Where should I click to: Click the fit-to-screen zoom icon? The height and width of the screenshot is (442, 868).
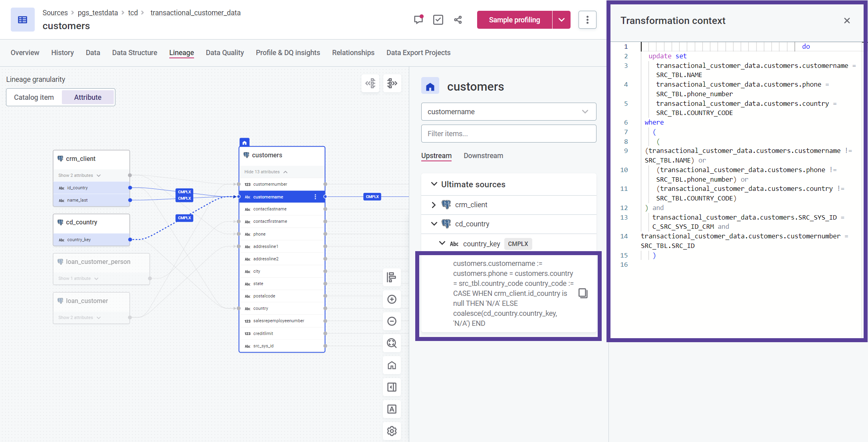click(393, 343)
